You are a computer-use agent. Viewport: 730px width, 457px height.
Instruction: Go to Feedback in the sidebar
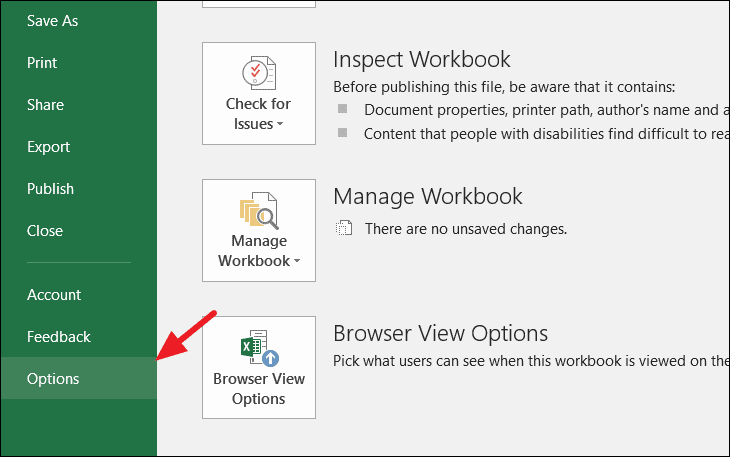tap(58, 337)
